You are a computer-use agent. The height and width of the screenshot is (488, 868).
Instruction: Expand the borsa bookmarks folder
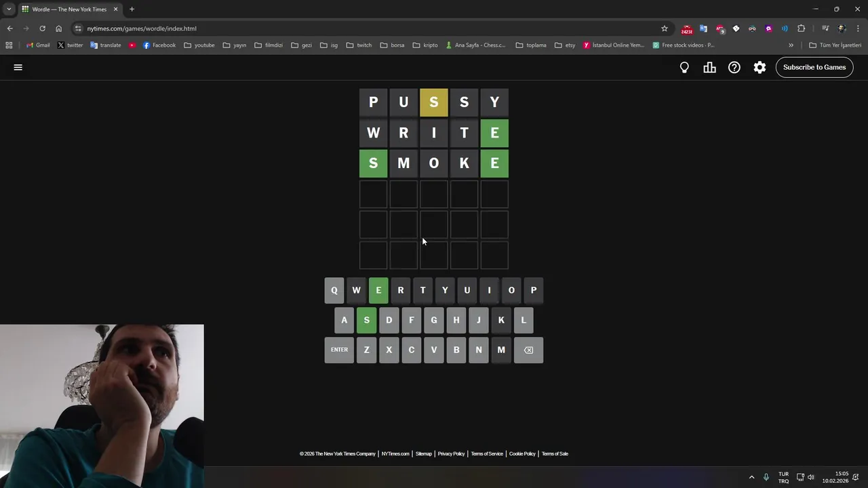[392, 45]
